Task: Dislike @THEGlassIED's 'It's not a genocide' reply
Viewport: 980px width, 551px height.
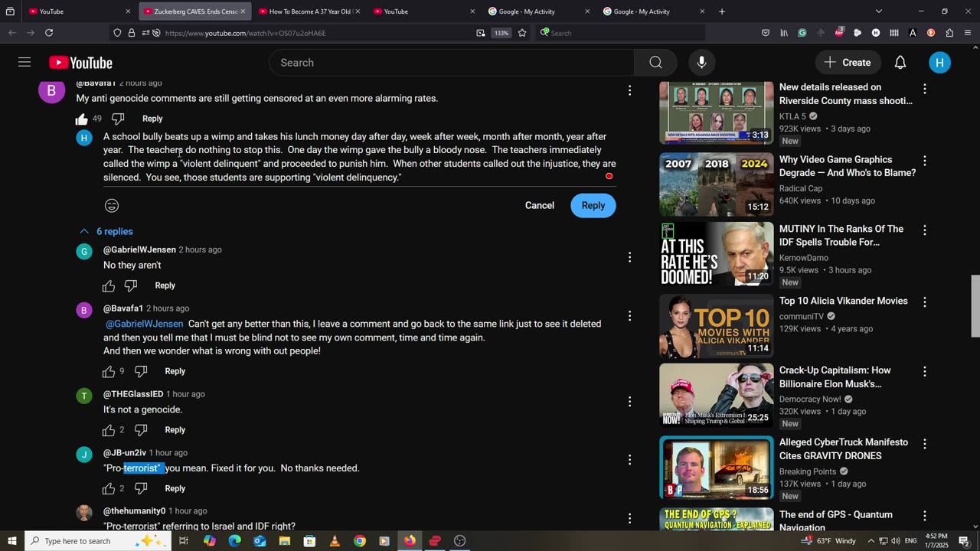Action: (x=141, y=430)
